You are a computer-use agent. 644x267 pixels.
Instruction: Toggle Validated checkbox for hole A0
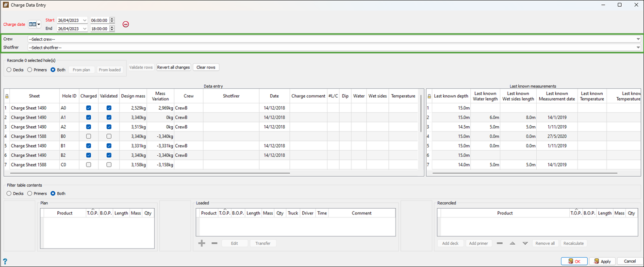pyautogui.click(x=109, y=108)
